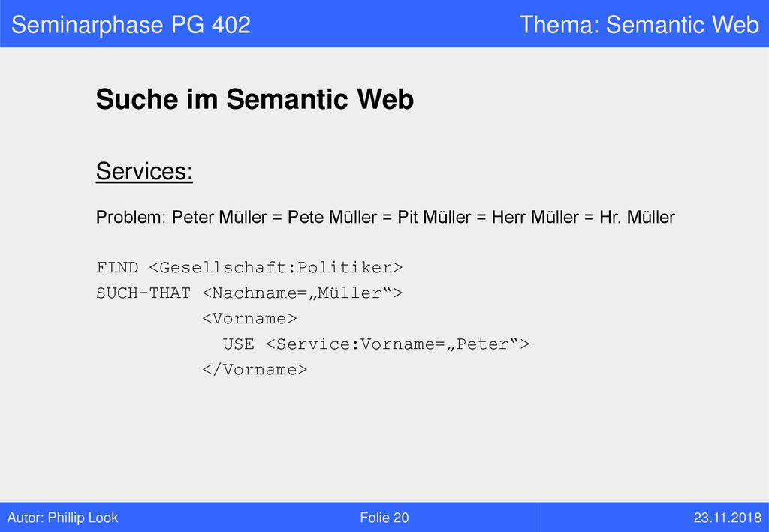Click '<Service:Vorname=„Peter">' code tag
Viewport: 769px width, 532px height.
click(x=397, y=344)
